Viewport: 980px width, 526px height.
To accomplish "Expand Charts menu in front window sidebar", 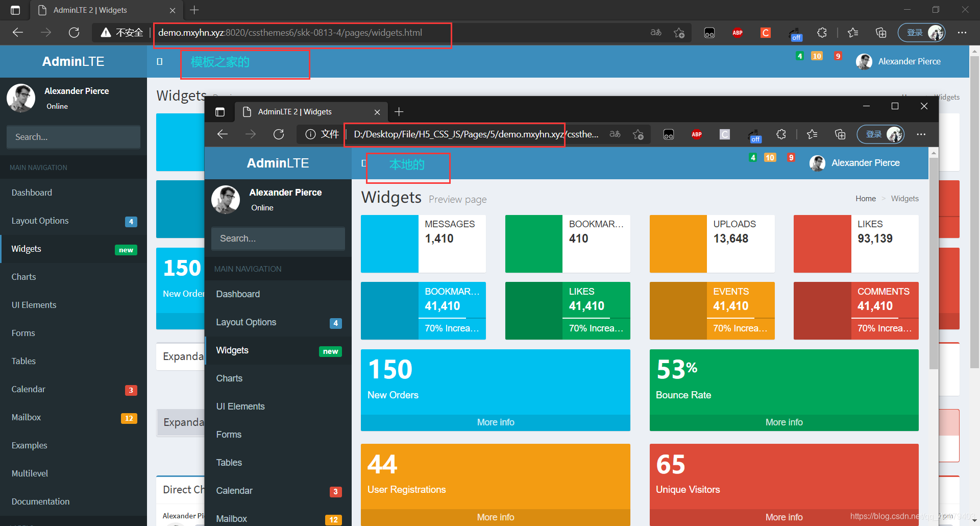I will point(278,378).
